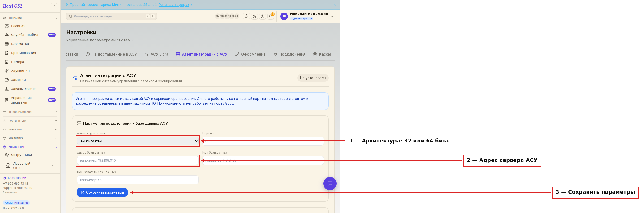644x213 pixels.
Task: Switch to Кассы tab
Action: (x=322, y=54)
